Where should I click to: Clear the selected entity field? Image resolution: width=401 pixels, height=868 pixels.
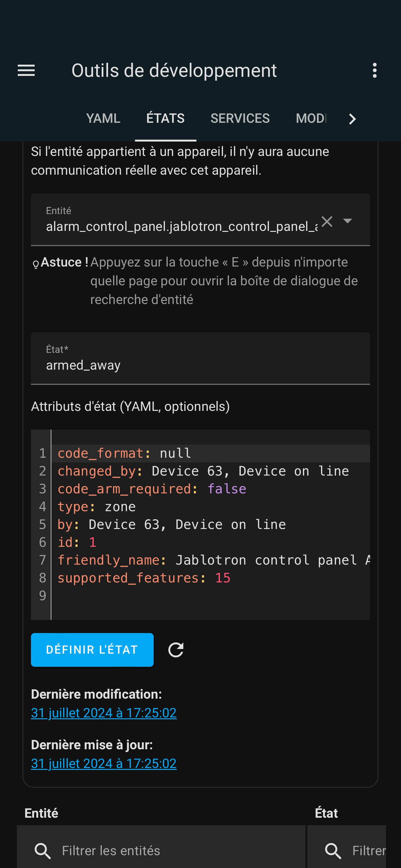point(327,222)
